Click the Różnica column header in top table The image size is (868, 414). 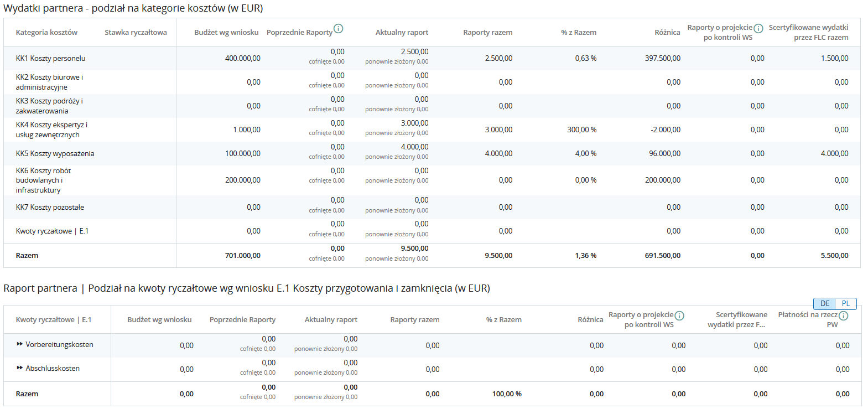667,33
